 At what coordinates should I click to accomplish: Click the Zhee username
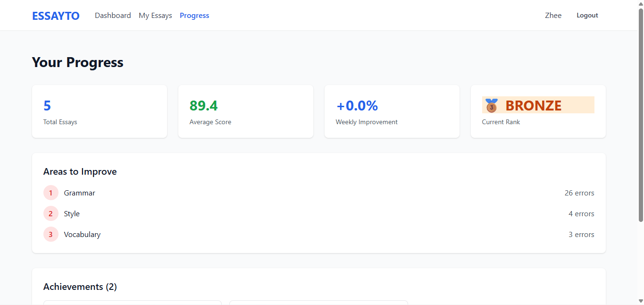tap(553, 16)
